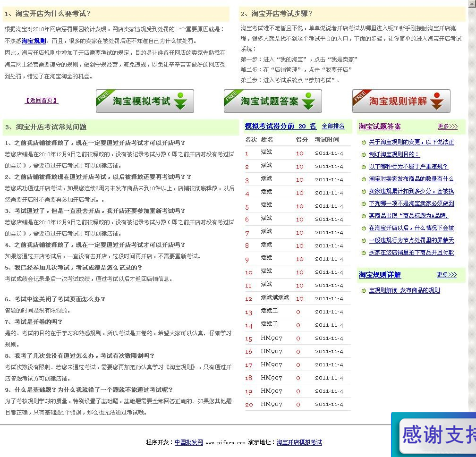Click the name 减减减减 in rank 12 row
The image size is (476, 457).
click(x=275, y=297)
